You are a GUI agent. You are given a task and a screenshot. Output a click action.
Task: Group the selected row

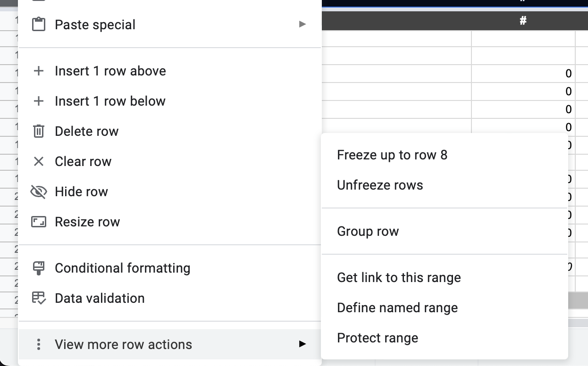coord(368,231)
